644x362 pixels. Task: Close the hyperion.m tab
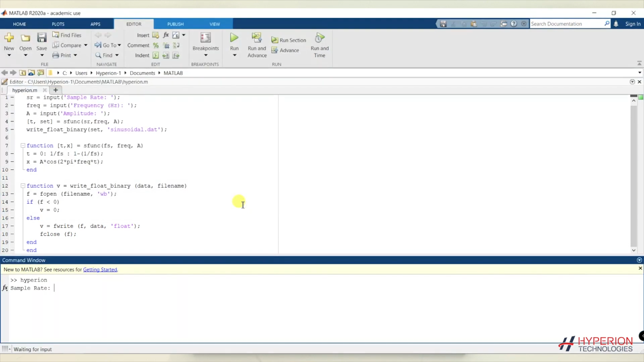click(45, 90)
